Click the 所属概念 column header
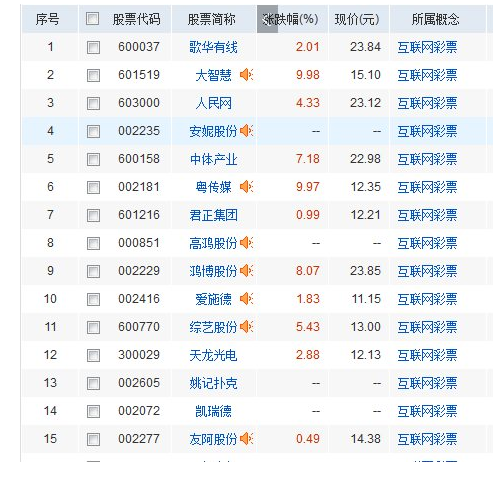 [435, 19]
